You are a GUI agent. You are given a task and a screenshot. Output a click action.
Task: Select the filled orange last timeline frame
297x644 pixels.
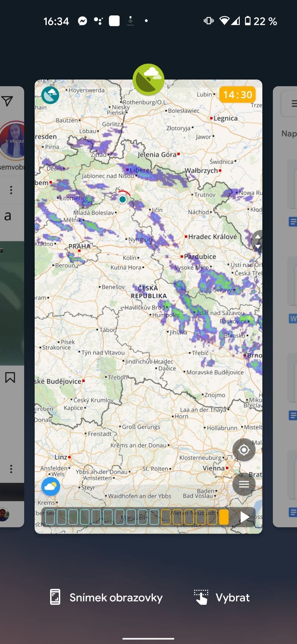(x=224, y=517)
